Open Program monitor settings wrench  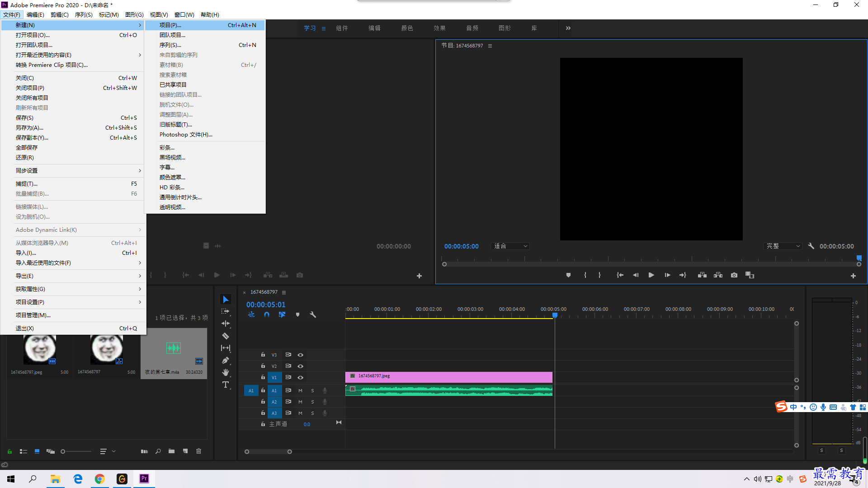click(811, 246)
